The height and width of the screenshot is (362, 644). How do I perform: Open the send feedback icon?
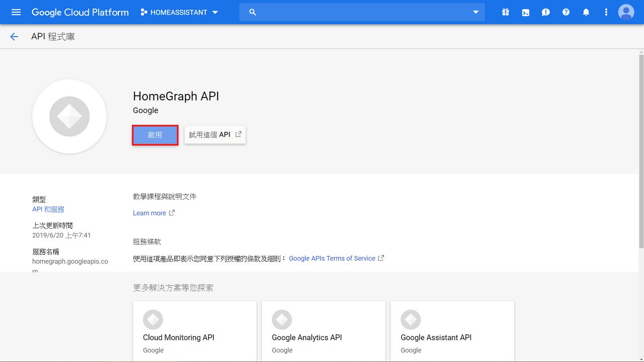(x=546, y=12)
